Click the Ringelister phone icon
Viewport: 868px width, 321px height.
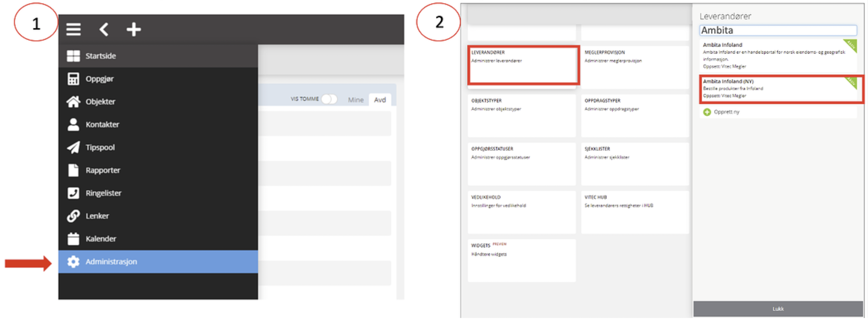(73, 193)
